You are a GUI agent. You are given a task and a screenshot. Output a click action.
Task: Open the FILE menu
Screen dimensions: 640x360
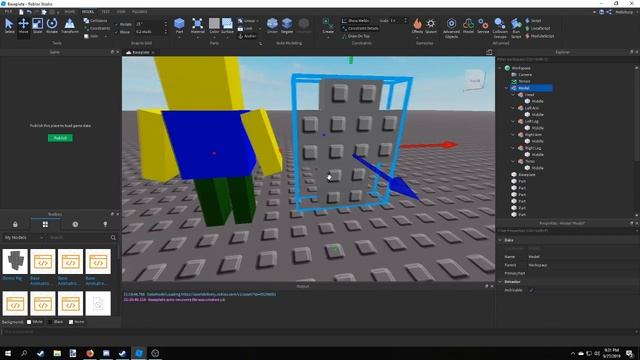(8, 12)
